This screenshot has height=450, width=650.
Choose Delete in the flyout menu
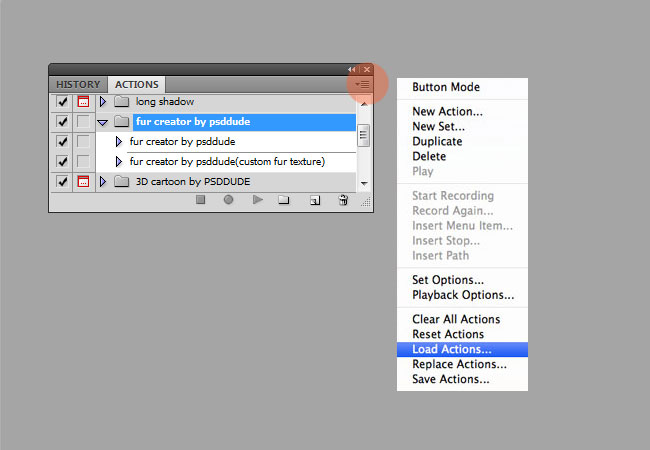tap(462, 156)
